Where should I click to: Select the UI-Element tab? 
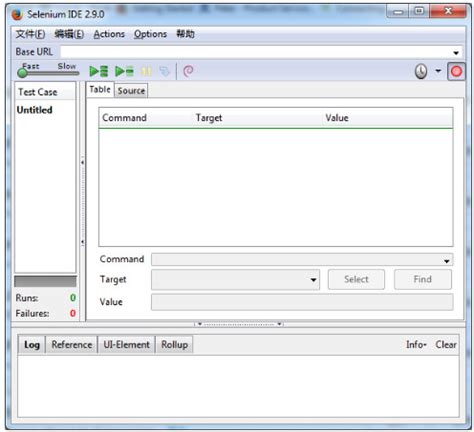point(127,345)
